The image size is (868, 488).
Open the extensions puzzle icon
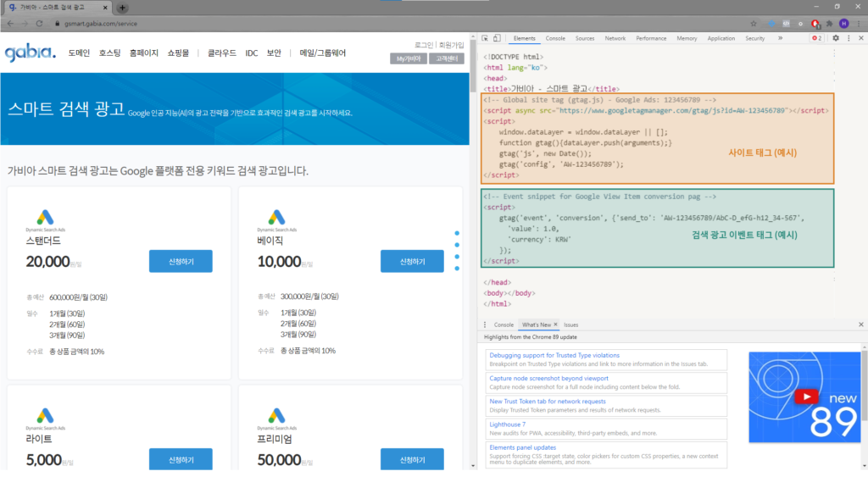click(x=829, y=24)
